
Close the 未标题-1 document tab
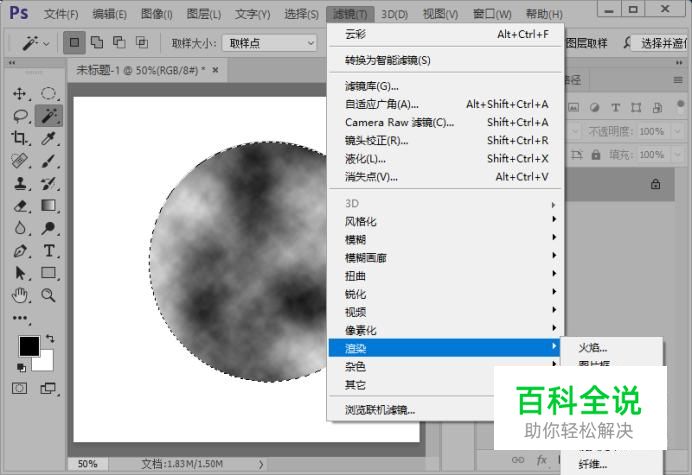pyautogui.click(x=215, y=70)
